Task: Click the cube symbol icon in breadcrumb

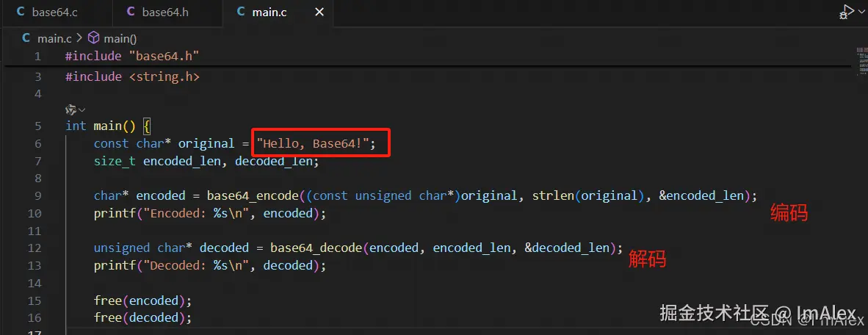Action: [x=94, y=37]
